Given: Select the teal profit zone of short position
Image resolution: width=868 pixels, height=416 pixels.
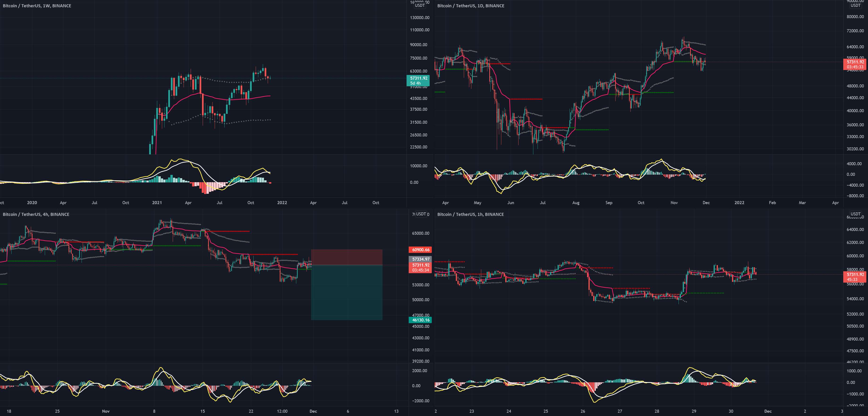Looking at the screenshot, I should click(347, 292).
